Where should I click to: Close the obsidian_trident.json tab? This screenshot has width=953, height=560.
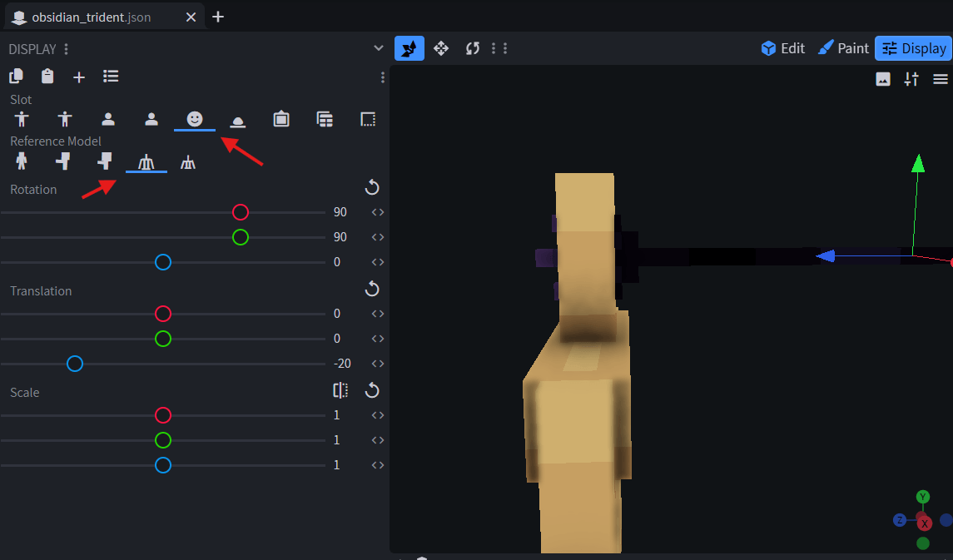(191, 17)
